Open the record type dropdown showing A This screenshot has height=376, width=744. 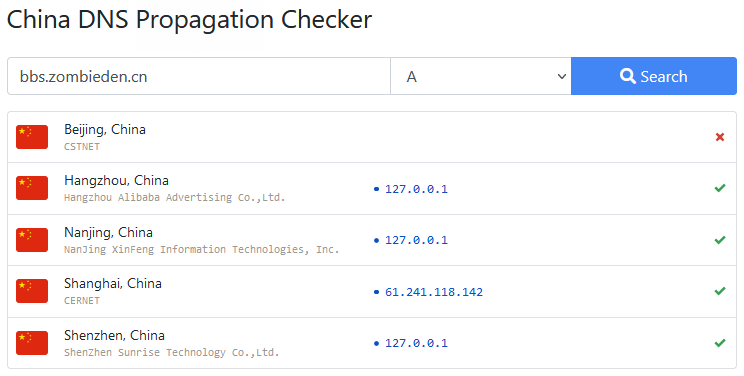tap(481, 76)
